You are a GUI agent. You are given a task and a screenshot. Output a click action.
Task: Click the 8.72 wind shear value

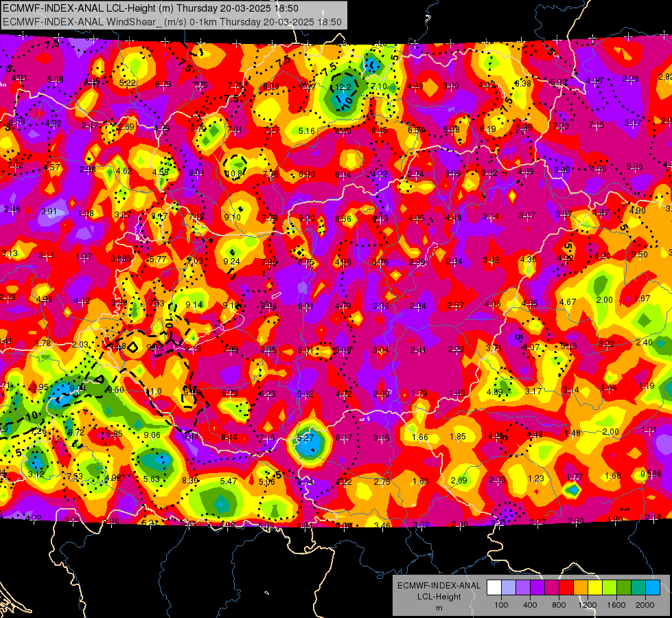pyautogui.click(x=76, y=433)
